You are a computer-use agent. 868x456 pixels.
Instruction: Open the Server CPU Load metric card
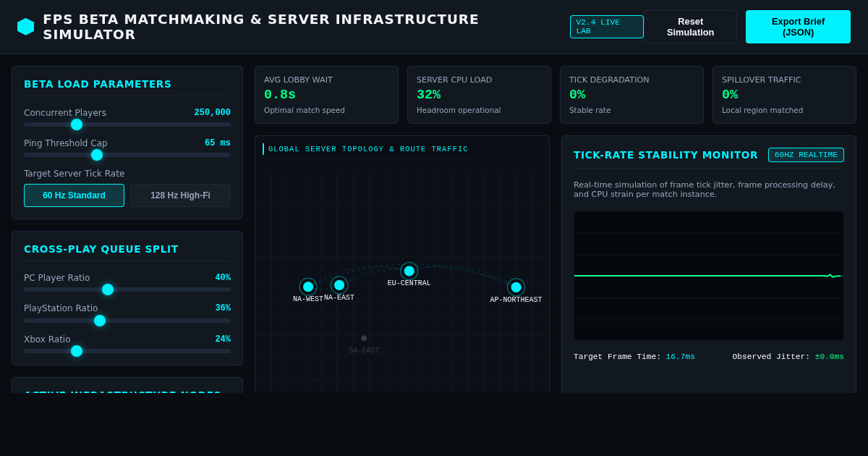tap(479, 95)
